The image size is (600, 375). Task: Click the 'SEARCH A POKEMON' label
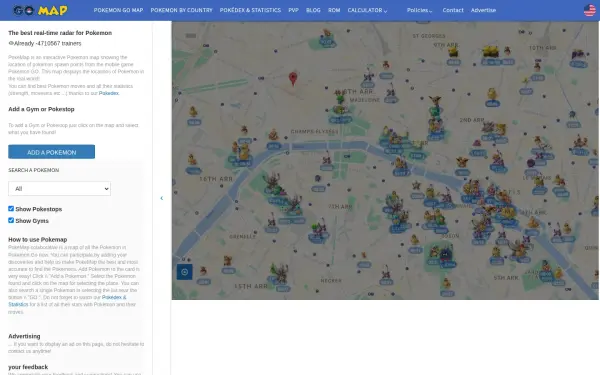coord(34,170)
